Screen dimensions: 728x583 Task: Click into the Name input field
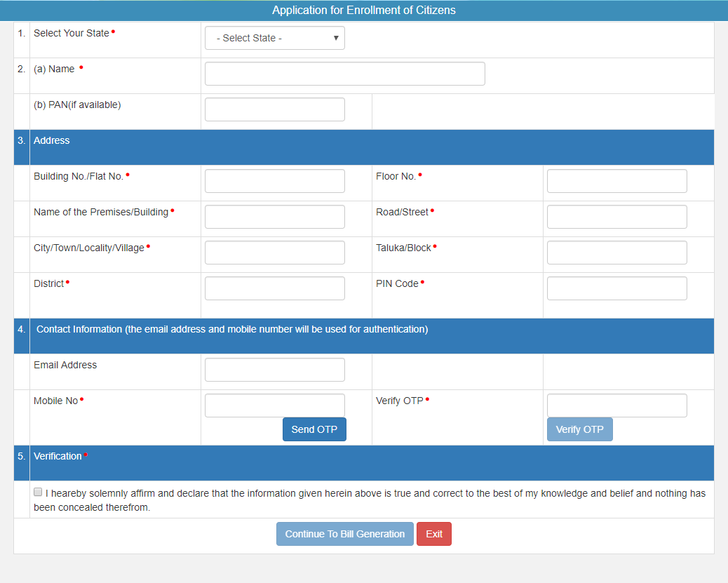click(x=344, y=73)
